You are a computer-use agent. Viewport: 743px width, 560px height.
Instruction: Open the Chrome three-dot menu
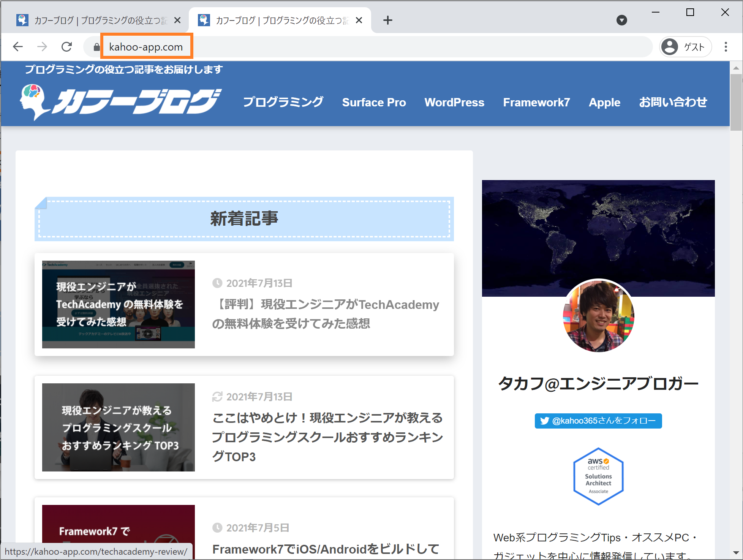(726, 47)
